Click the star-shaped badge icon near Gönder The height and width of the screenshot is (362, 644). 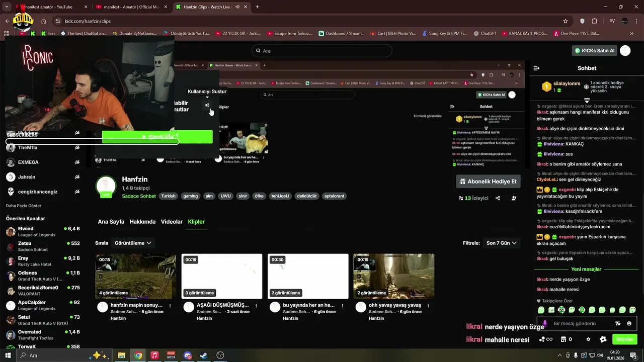[603, 339]
